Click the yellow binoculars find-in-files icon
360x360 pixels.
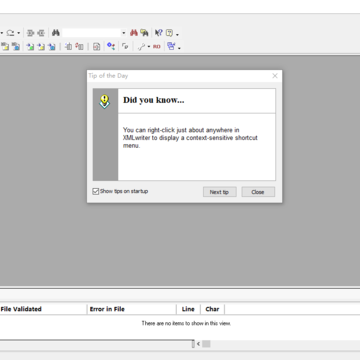click(144, 33)
